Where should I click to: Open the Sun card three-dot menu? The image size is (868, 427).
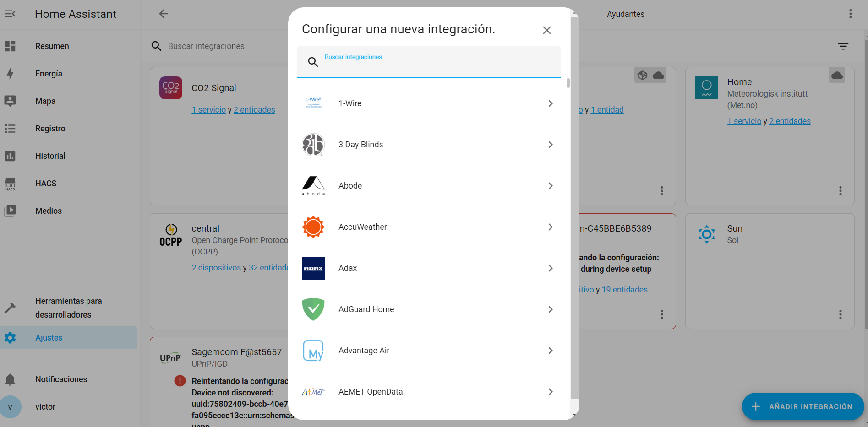(841, 314)
